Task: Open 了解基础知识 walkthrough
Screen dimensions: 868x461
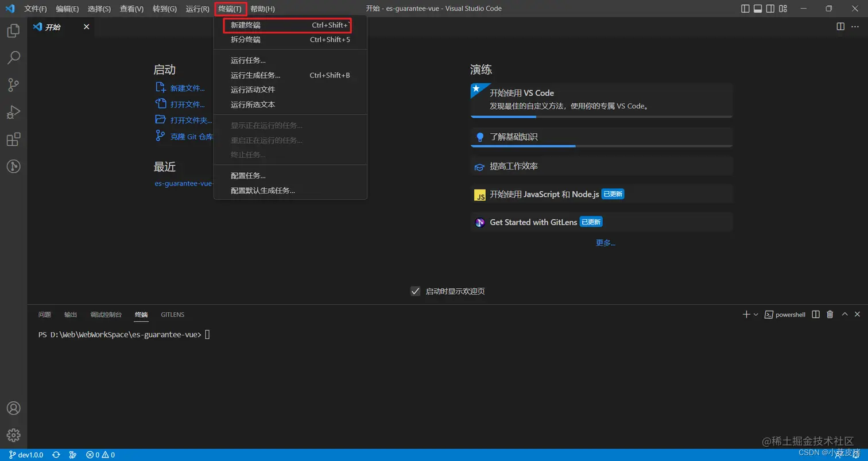Action: click(602, 137)
